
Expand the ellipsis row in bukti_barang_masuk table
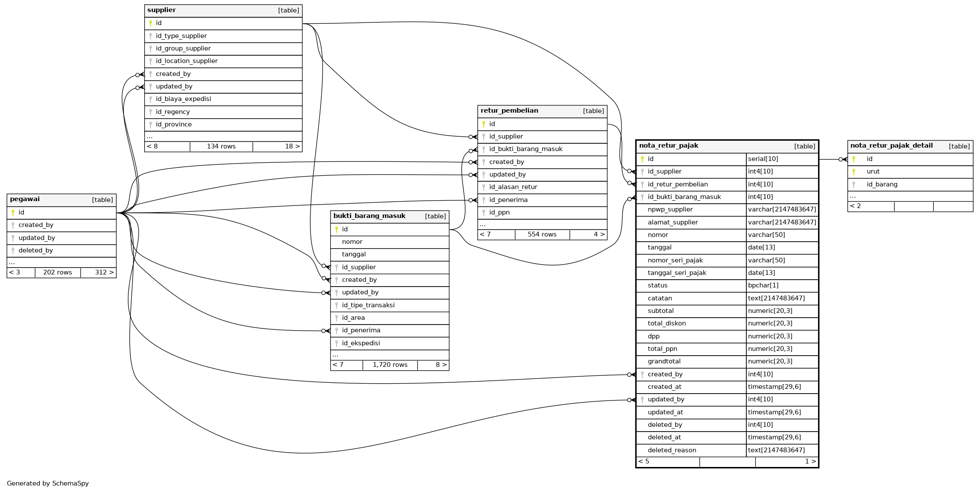coord(335,355)
